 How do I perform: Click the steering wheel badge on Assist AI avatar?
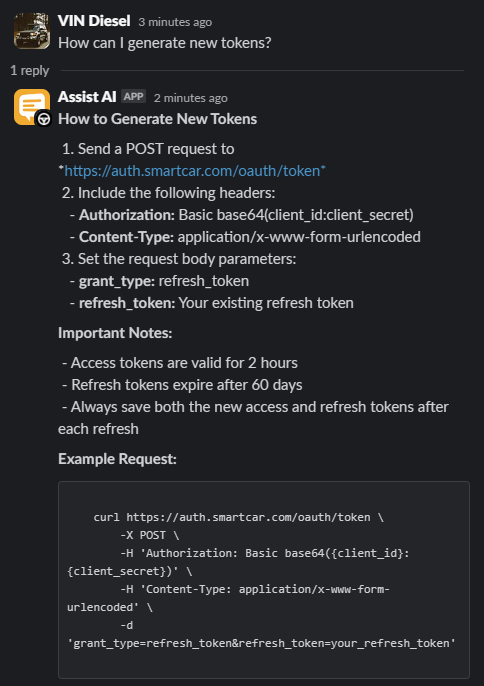point(43,119)
